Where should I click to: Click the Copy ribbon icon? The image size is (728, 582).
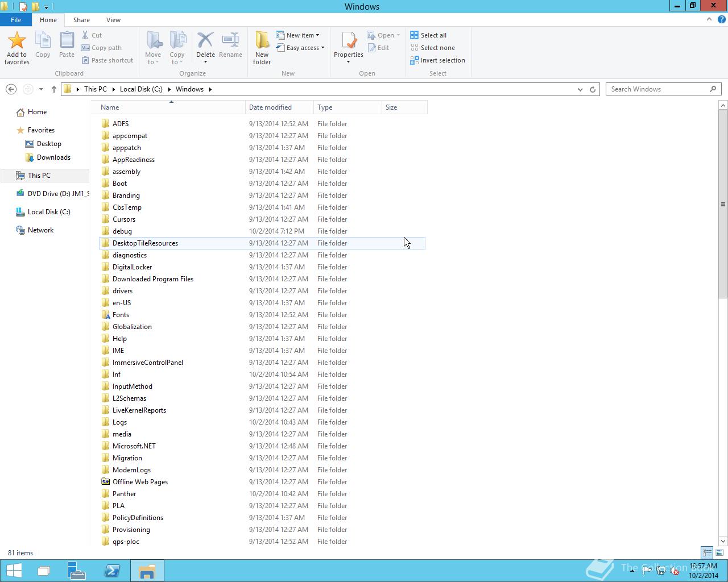point(43,40)
